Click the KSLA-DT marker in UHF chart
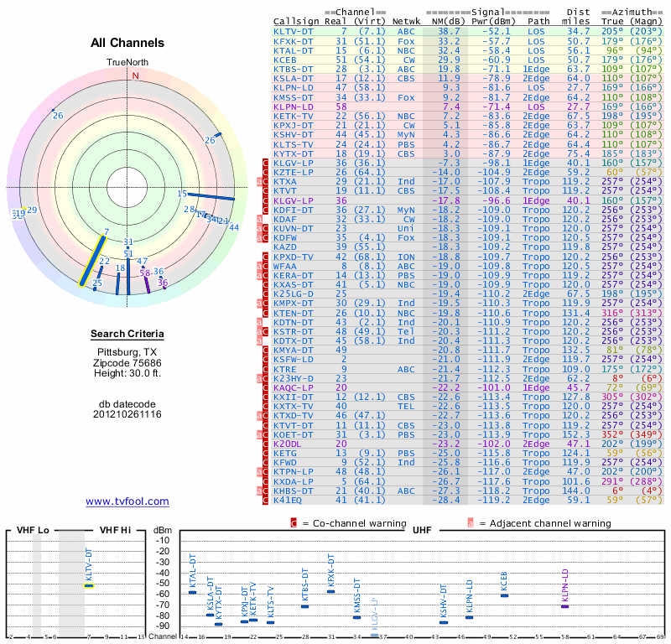Screen dimensions: 671x644 pos(211,615)
